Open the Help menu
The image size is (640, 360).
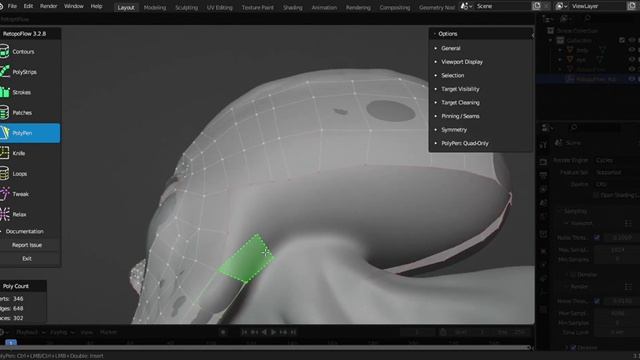(x=96, y=6)
